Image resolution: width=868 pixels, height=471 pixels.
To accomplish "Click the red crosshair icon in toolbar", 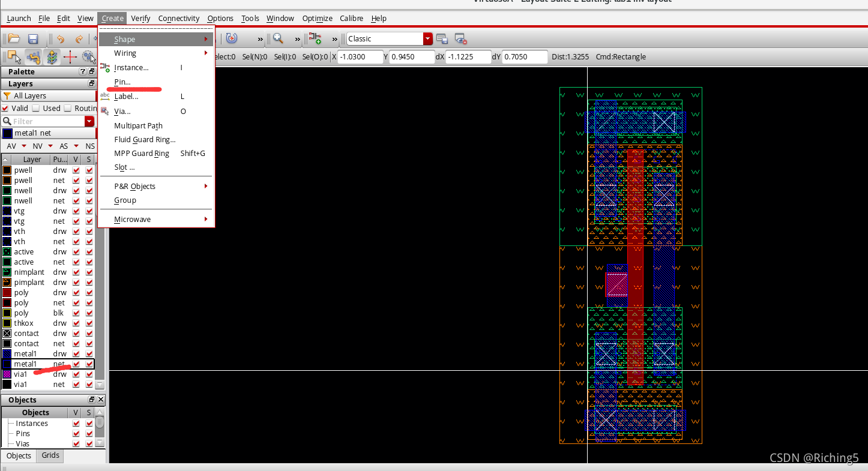I will [x=70, y=57].
